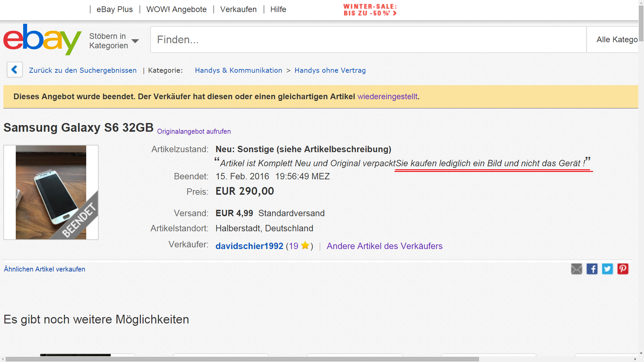
Task: Click Verkaufen in top navigation
Action: pos(238,9)
